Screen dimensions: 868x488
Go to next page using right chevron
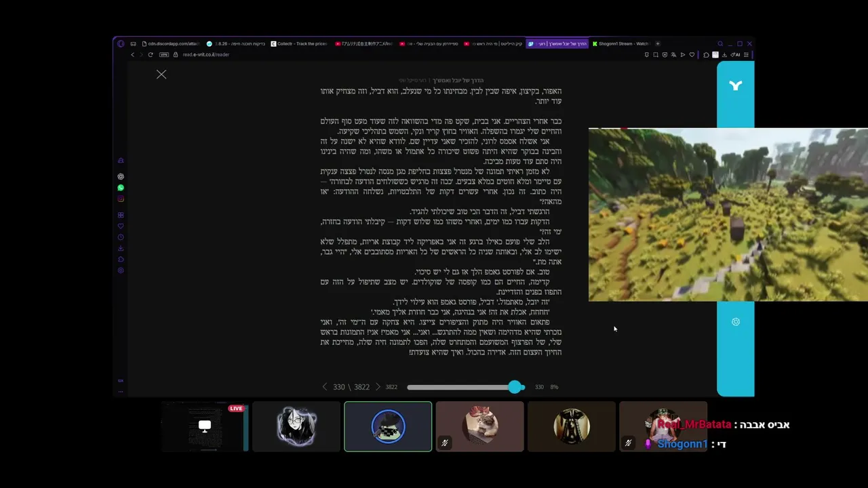pos(378,387)
